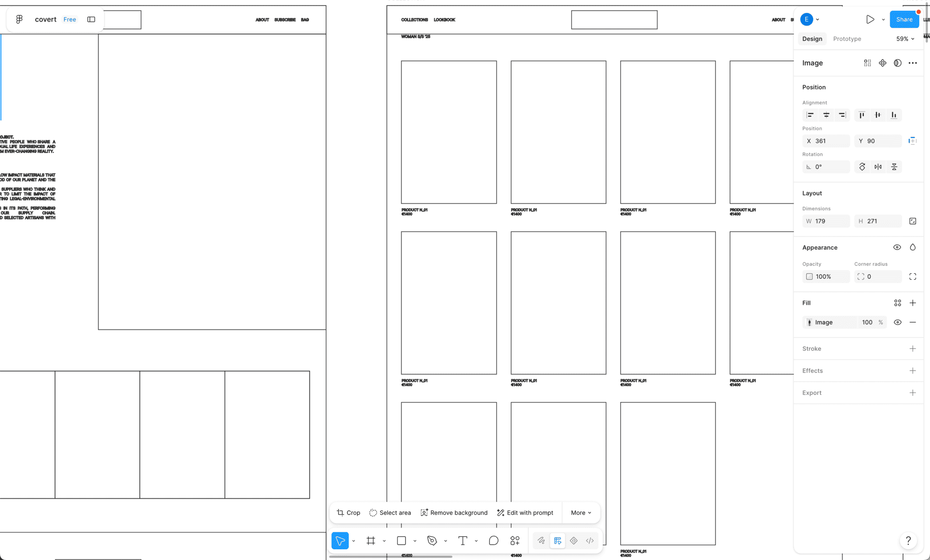Click the Share button
This screenshot has height=560, width=930.
tap(904, 19)
